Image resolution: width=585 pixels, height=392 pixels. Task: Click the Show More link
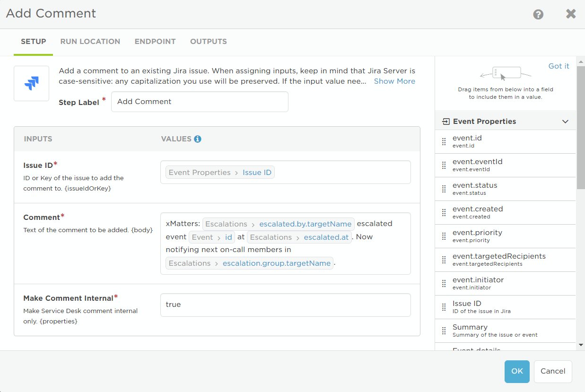(394, 81)
